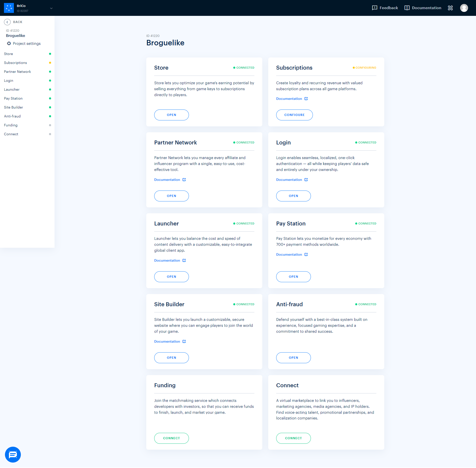This screenshot has height=468, width=476.
Task: Open the apps grid icon
Action: click(450, 8)
